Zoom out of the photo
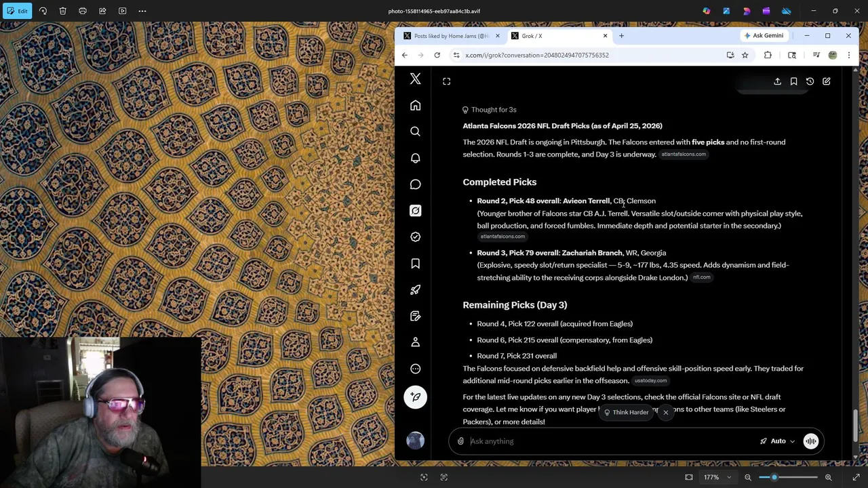 [x=748, y=477]
